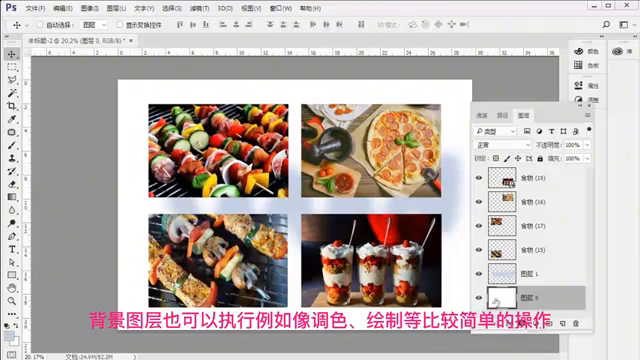640x360 pixels.
Task: Click the delete layer trash icon
Action: tap(576, 324)
